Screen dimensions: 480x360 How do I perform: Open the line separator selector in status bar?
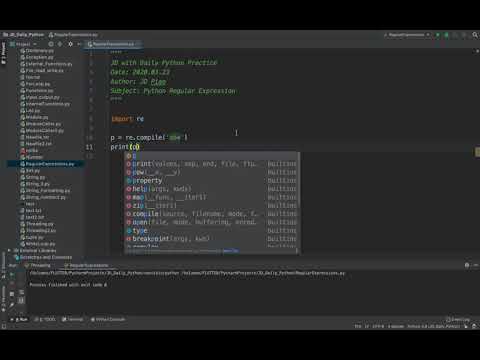click(x=367, y=326)
